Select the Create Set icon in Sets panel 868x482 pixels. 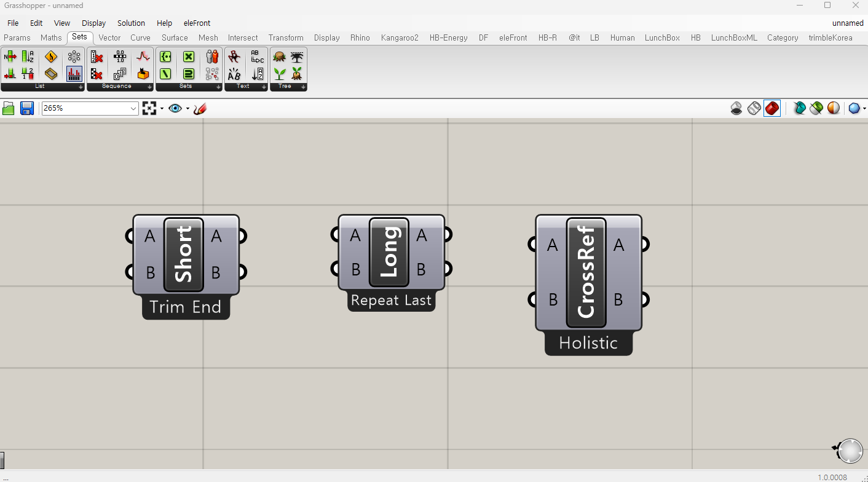165,56
